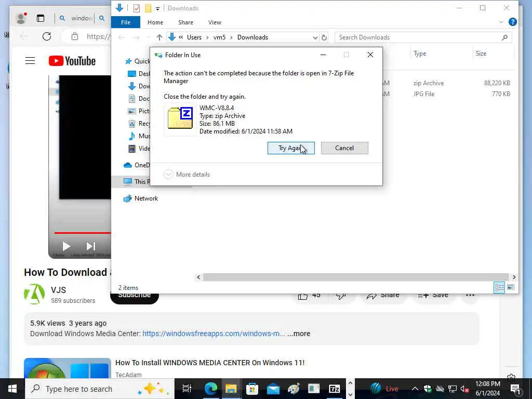Open the Share ribbon tab
The image size is (532, 399).
coord(185,22)
